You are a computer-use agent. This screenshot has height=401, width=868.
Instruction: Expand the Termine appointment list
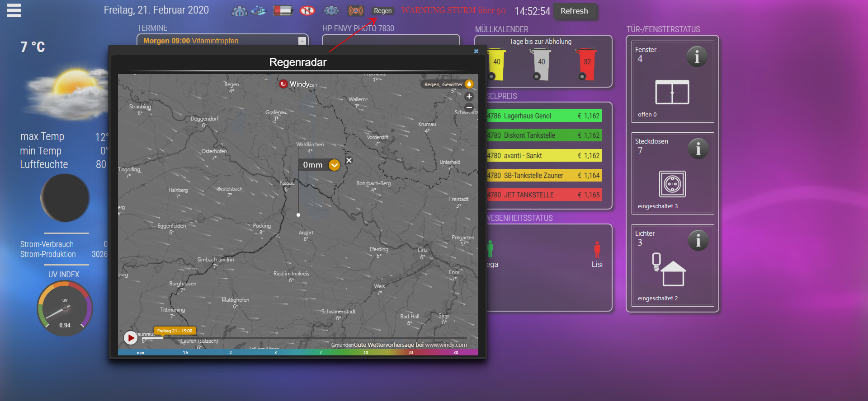click(302, 41)
